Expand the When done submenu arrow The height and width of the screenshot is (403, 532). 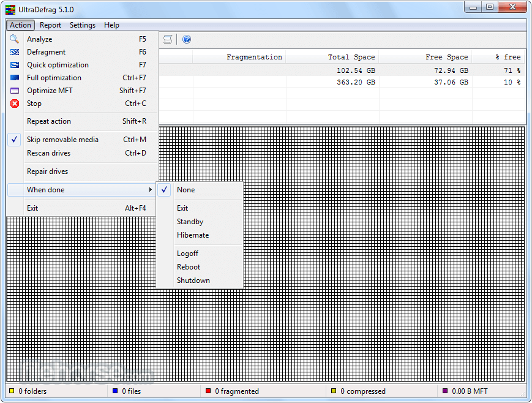pos(151,190)
